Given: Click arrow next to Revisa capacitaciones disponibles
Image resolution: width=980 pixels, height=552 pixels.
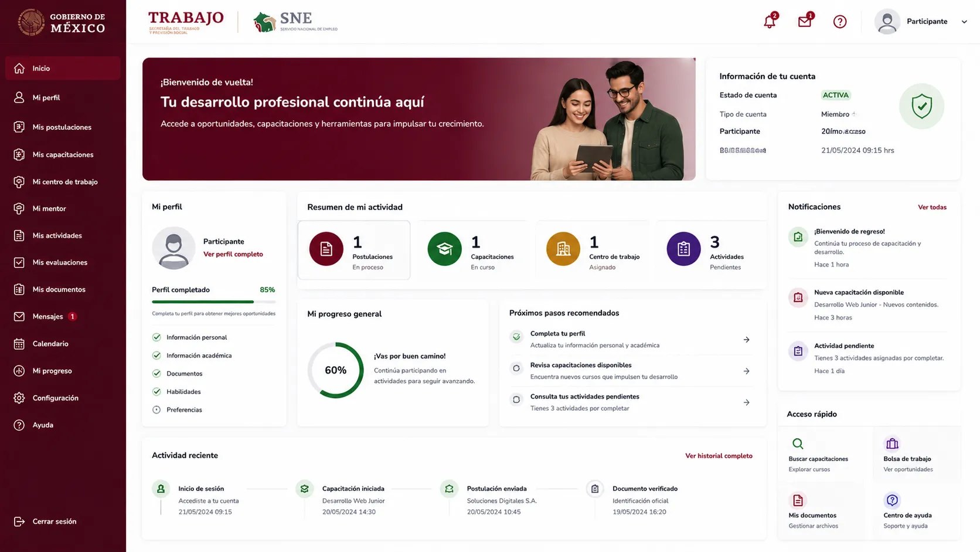Looking at the screenshot, I should click(746, 371).
